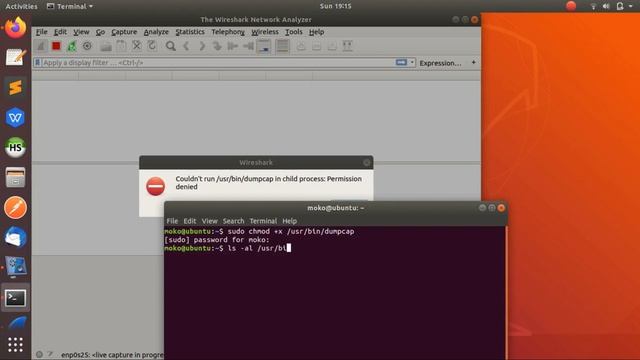
Task: Go back to previous packet arrow
Action: pos(186,46)
